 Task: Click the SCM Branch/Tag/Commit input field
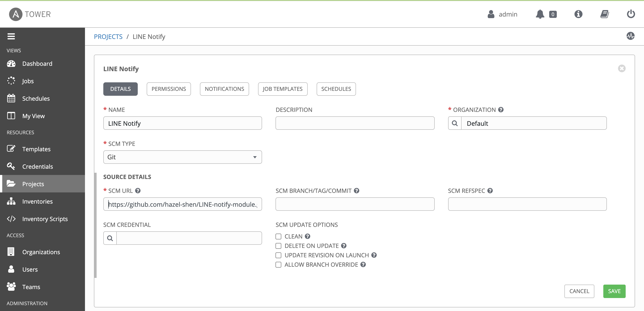tap(355, 204)
